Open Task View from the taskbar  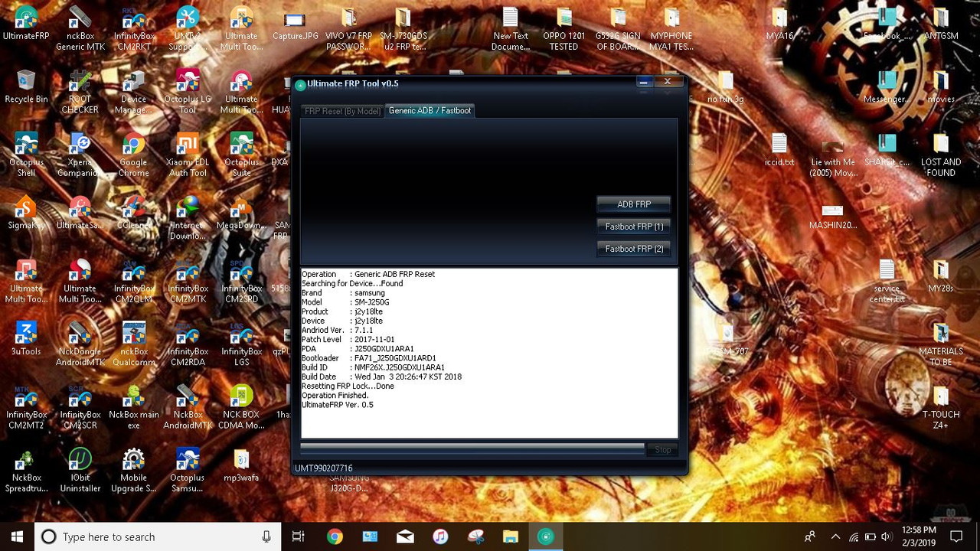click(x=299, y=536)
